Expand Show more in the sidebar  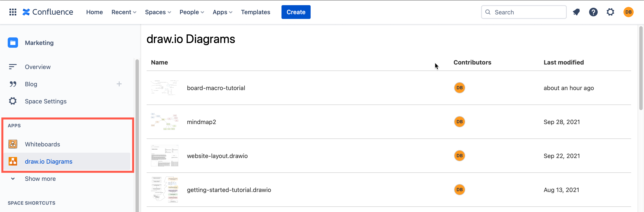(x=40, y=178)
